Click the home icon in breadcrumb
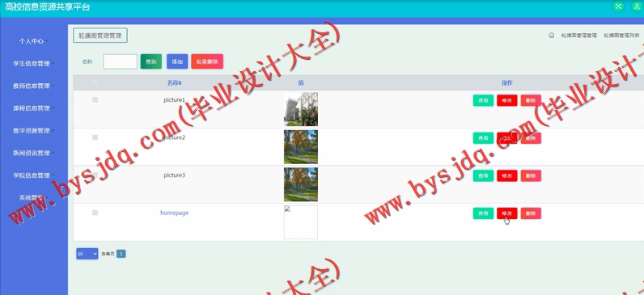The width and height of the screenshot is (644, 295). (x=552, y=36)
